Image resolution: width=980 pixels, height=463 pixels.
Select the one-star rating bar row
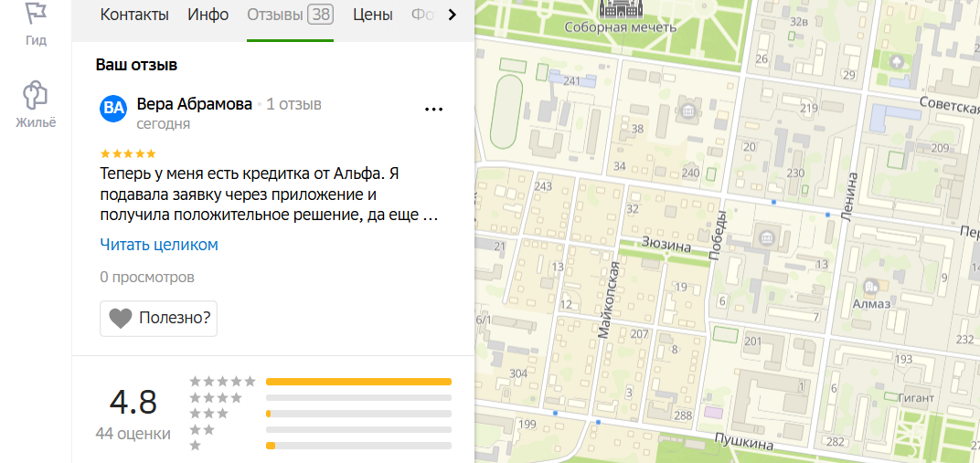[320, 446]
